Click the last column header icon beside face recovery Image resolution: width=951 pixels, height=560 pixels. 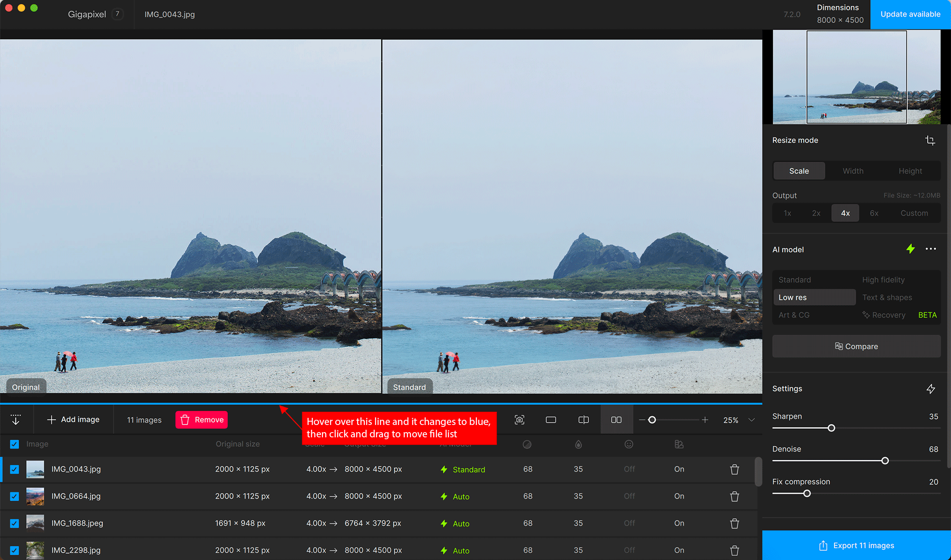tap(679, 444)
